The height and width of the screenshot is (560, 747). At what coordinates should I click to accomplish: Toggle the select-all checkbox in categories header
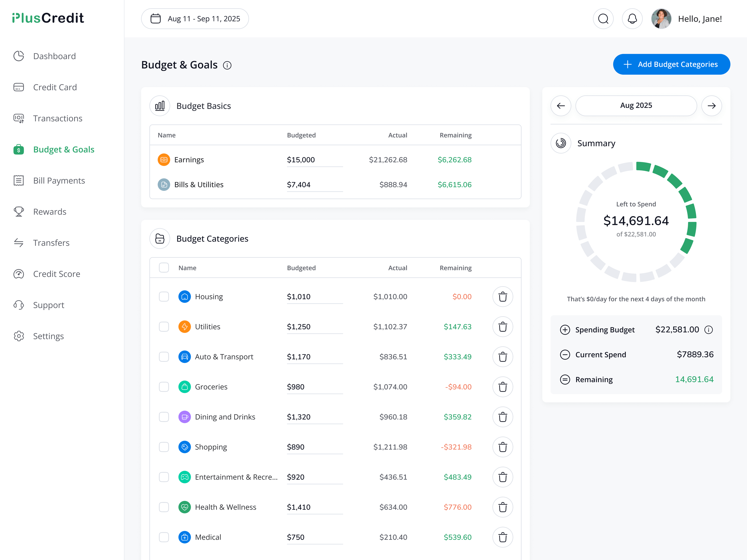[x=164, y=268]
